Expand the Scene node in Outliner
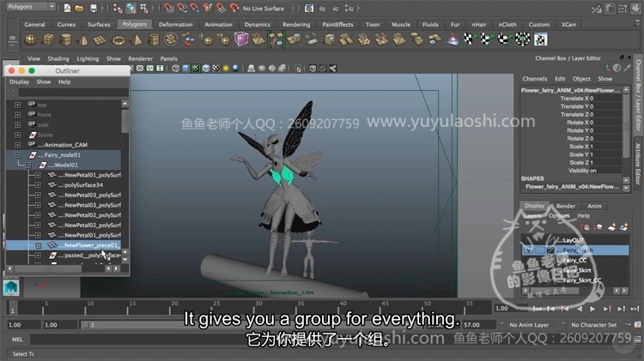The height and width of the screenshot is (361, 644). pyautogui.click(x=18, y=135)
